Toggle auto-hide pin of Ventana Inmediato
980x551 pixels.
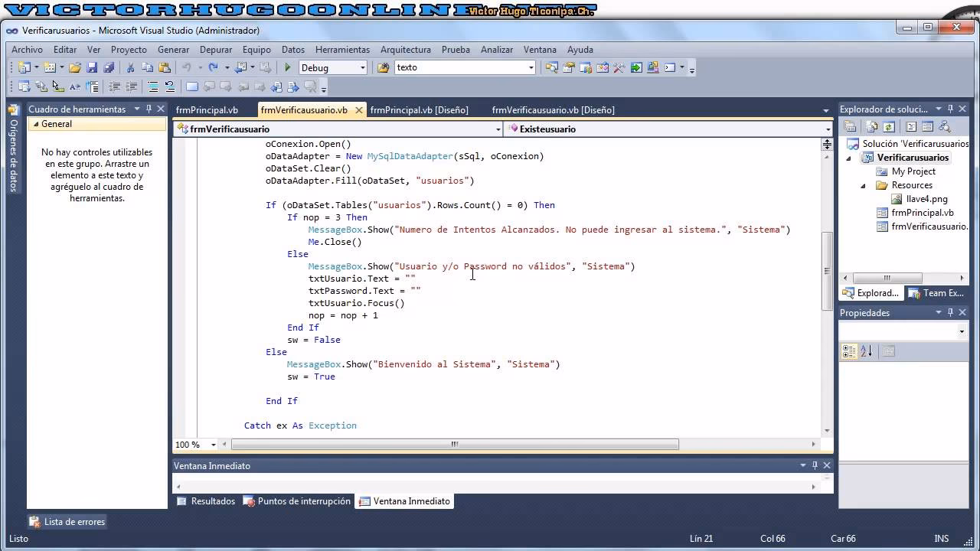point(815,465)
